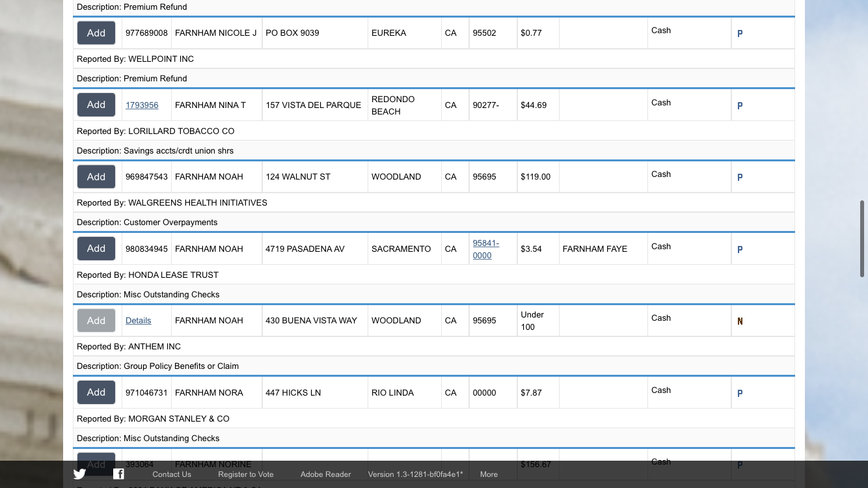Select the 90277- zip cell
The width and height of the screenshot is (868, 488).
coord(486,105)
